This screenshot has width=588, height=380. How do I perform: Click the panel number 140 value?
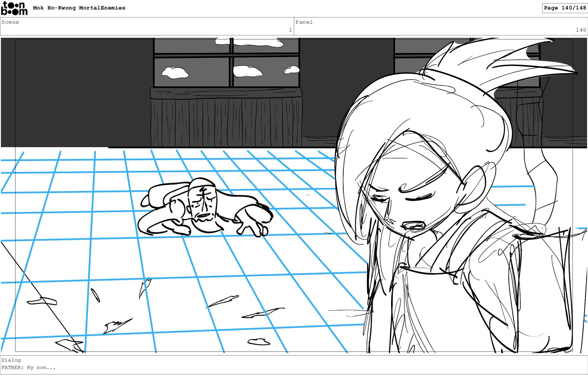click(580, 30)
